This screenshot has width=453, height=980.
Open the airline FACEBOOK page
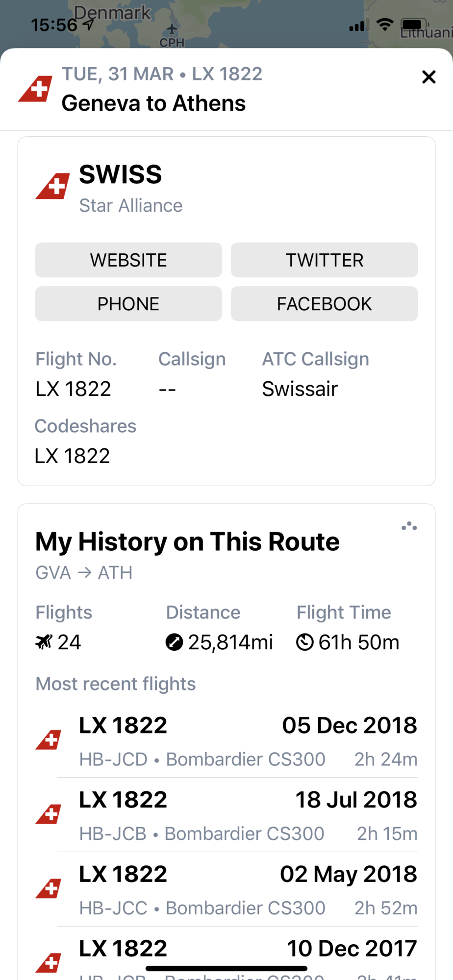pos(325,304)
